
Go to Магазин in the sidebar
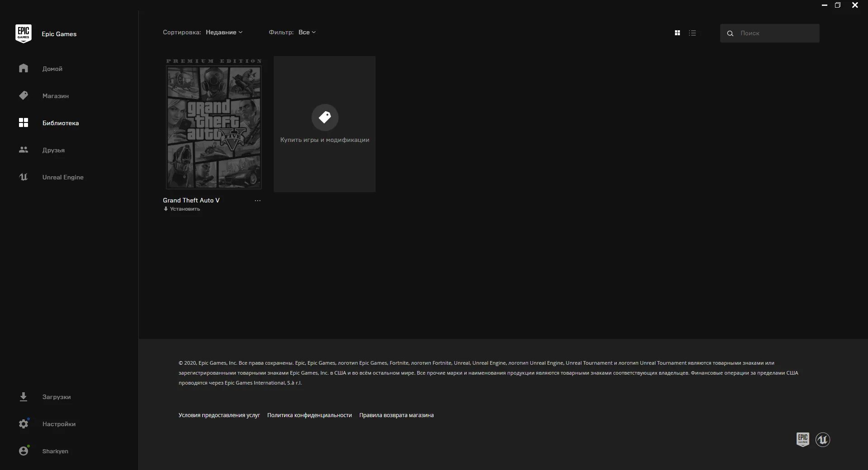[56, 96]
